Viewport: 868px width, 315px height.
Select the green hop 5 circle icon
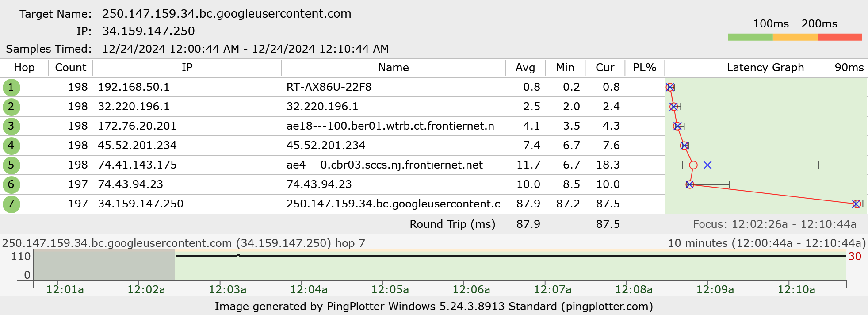[11, 165]
